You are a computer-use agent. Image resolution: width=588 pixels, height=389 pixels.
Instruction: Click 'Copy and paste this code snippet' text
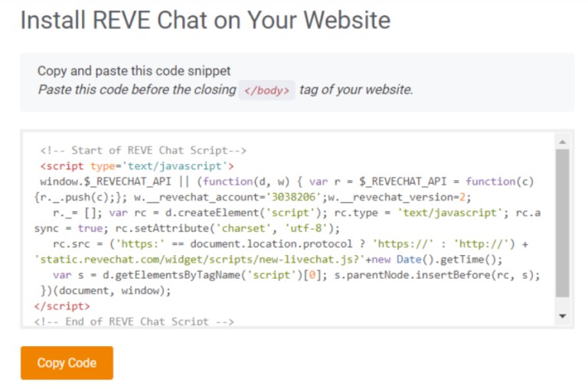[x=134, y=71]
